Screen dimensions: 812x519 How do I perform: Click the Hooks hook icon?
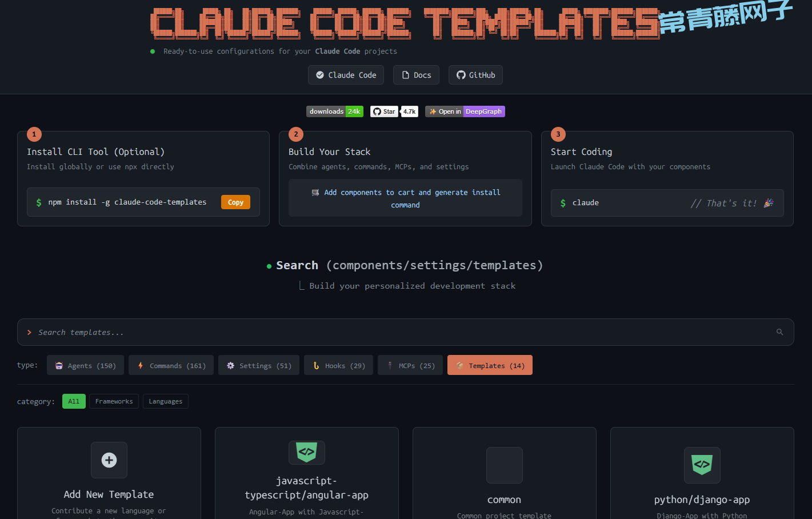coord(316,365)
